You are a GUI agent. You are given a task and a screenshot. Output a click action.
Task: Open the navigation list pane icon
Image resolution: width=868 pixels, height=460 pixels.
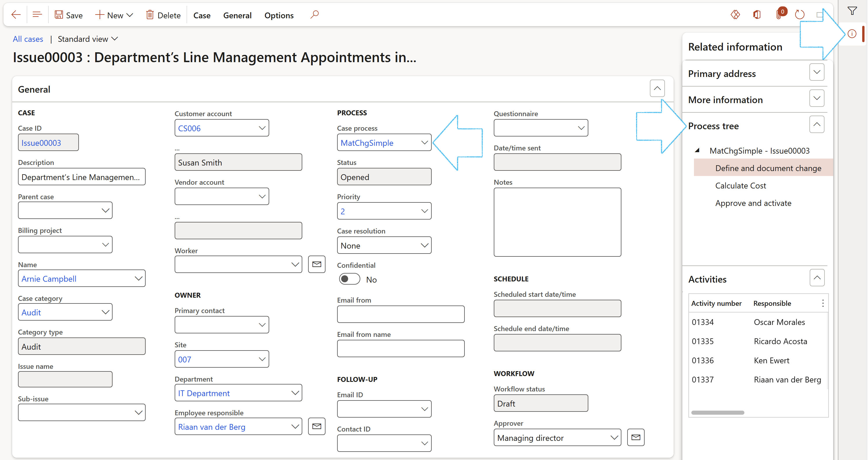(x=37, y=15)
